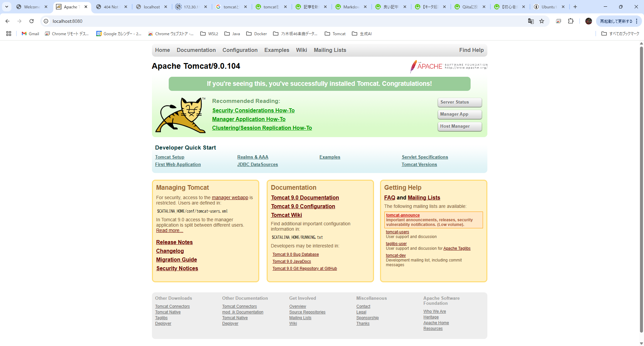Click the Server Status button
The image size is (644, 346).
point(459,102)
